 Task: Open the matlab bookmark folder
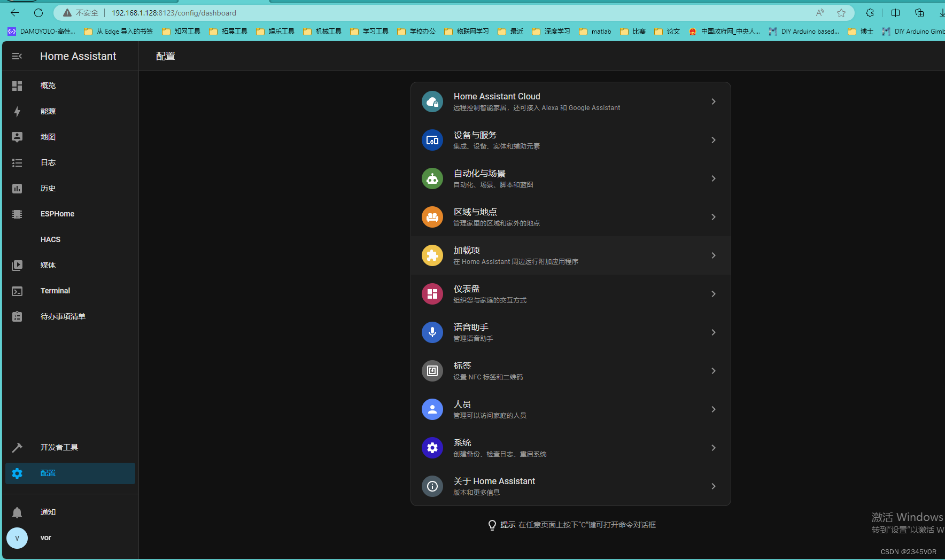tap(595, 32)
